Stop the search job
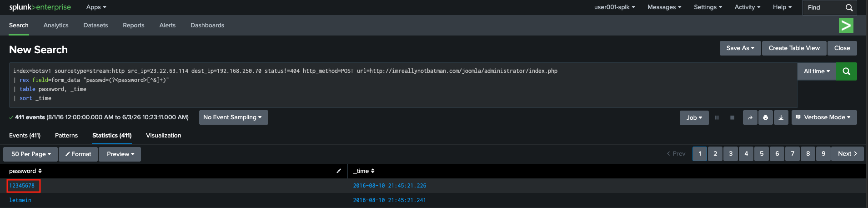 tap(732, 117)
